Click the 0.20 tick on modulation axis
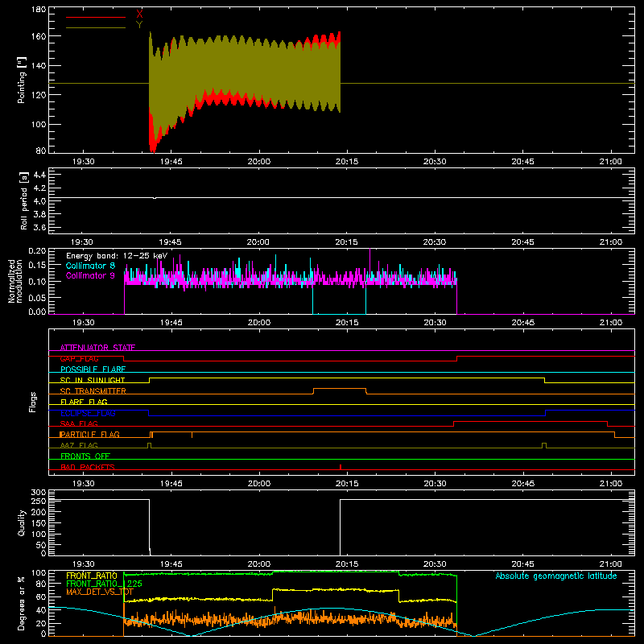This screenshot has width=644, height=644. [38, 250]
